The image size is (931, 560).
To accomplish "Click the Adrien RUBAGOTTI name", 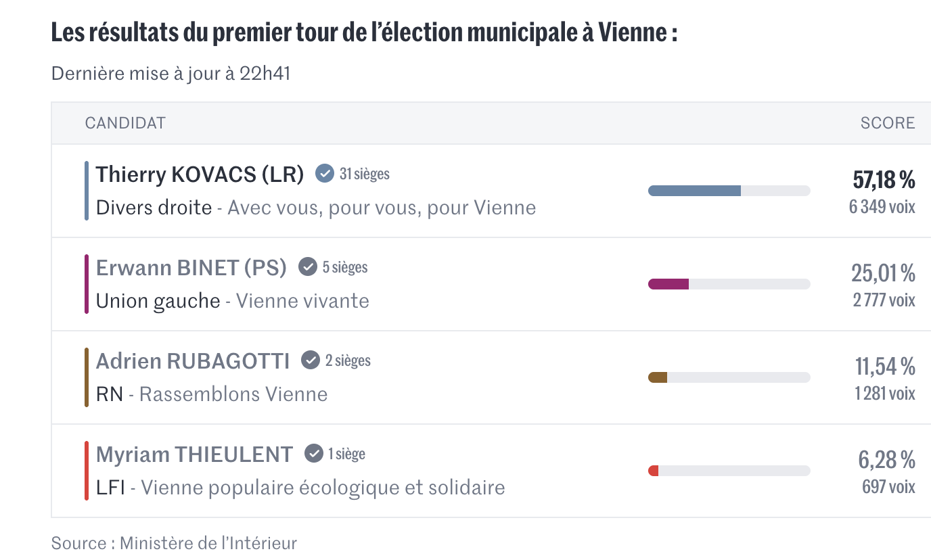I will 193,361.
